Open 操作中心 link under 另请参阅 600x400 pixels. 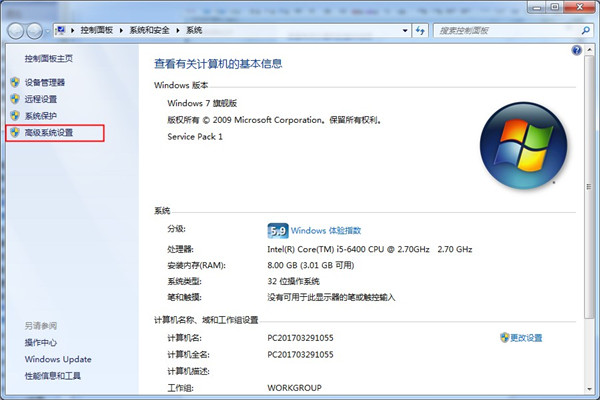point(41,343)
